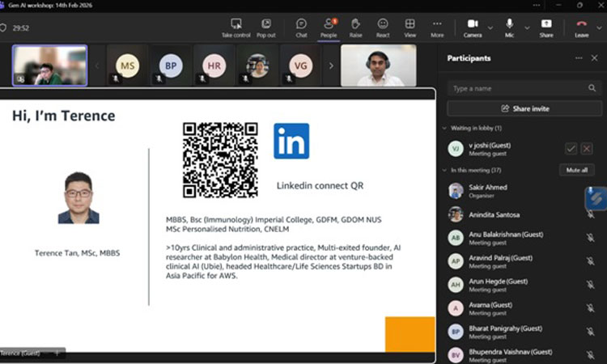Open the Chat panel

tap(301, 27)
